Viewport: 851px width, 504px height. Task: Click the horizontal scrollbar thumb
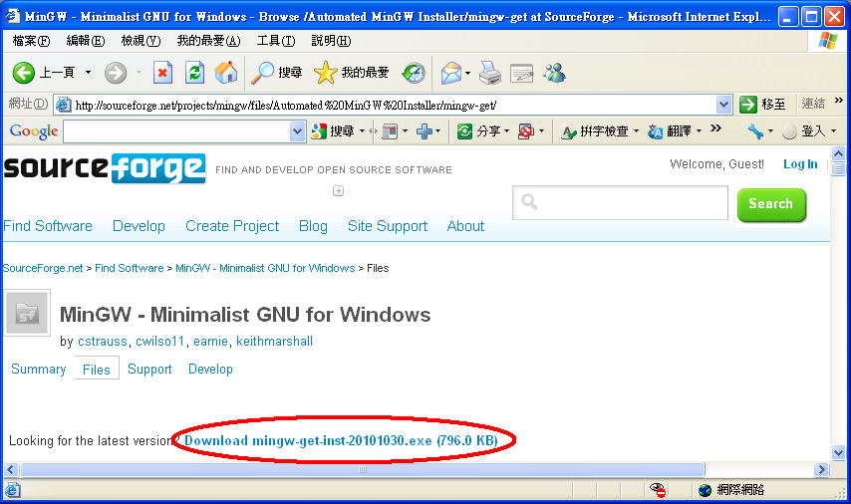[363, 470]
